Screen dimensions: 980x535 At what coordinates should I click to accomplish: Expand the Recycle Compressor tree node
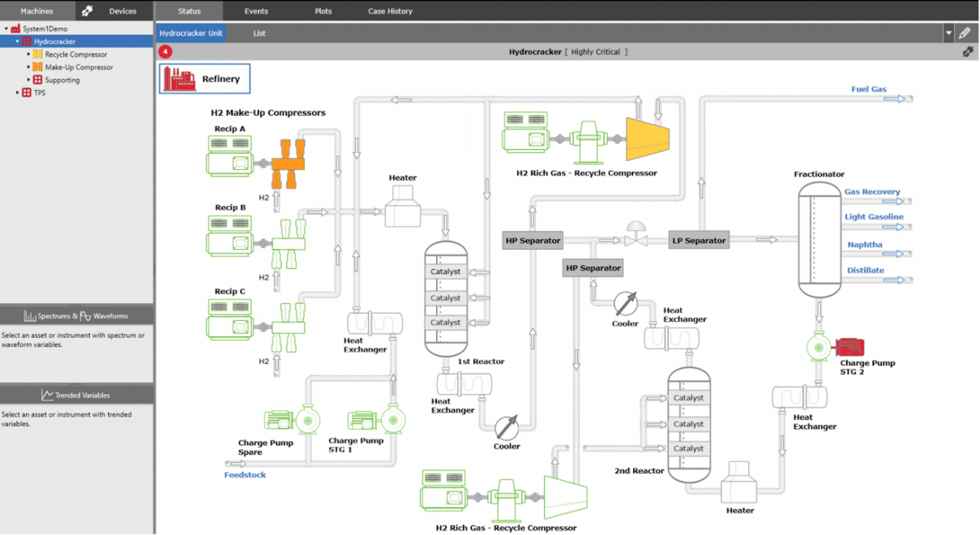point(28,54)
